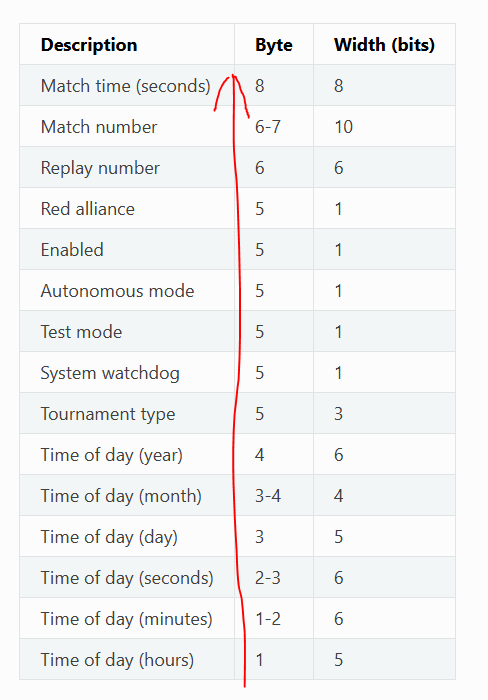
Task: Click the Byte column header
Action: pyautogui.click(x=274, y=45)
